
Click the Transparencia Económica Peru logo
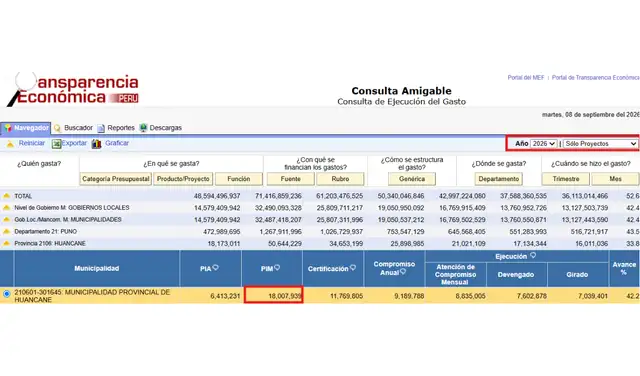click(x=73, y=89)
